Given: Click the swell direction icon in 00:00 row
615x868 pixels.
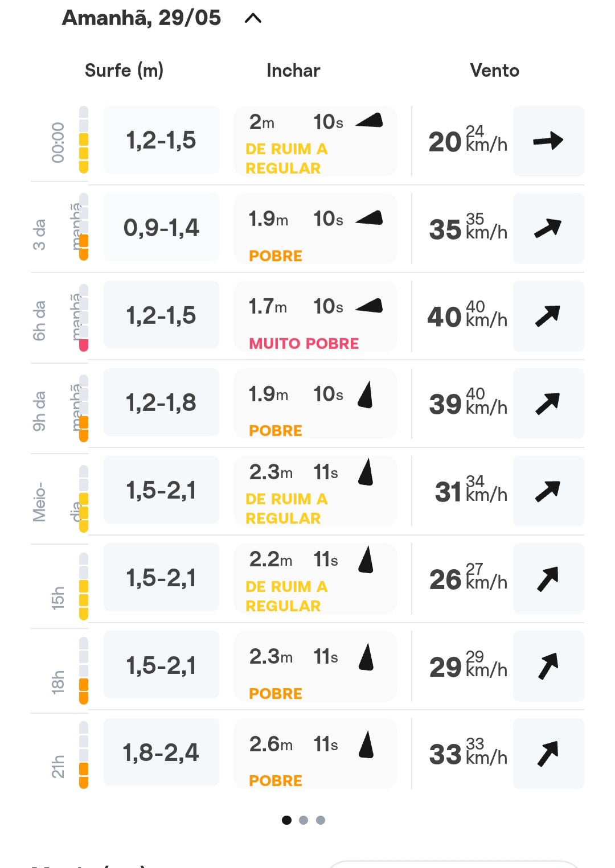Looking at the screenshot, I should click(x=369, y=120).
